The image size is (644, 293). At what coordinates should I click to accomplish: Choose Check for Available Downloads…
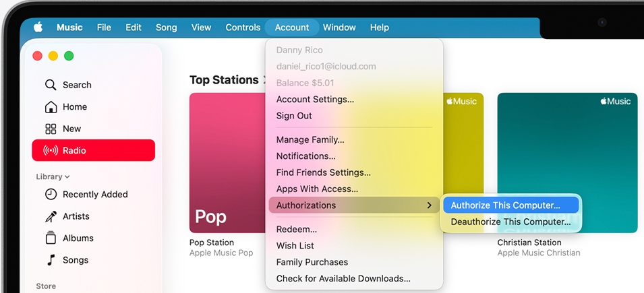pyautogui.click(x=354, y=279)
